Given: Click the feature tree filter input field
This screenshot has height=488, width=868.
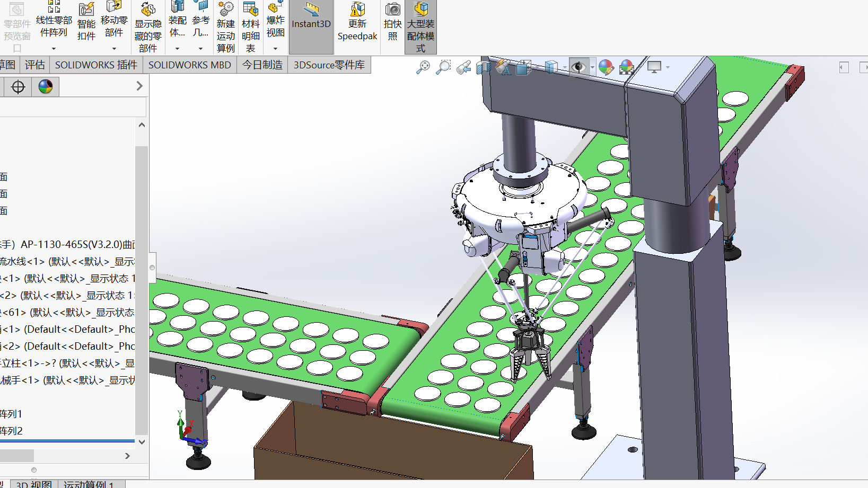Looking at the screenshot, I should 73,107.
